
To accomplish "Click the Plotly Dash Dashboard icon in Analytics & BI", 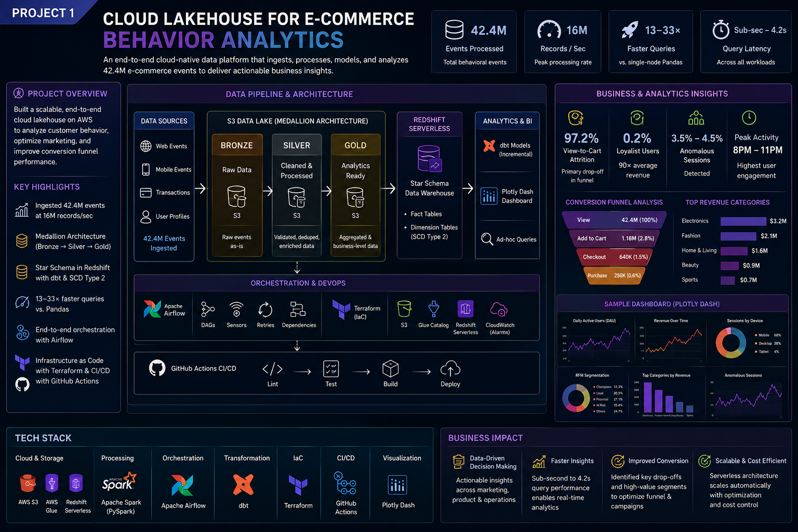I will click(x=489, y=196).
